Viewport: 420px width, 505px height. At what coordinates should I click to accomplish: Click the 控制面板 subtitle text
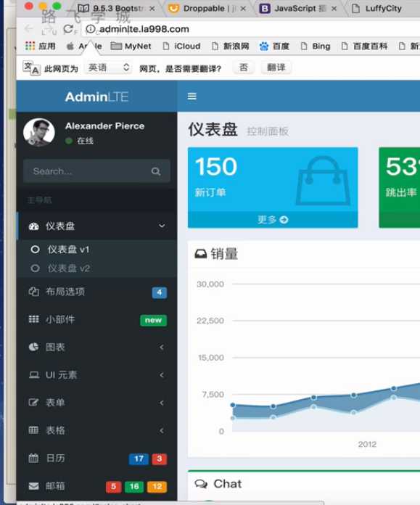click(x=268, y=131)
